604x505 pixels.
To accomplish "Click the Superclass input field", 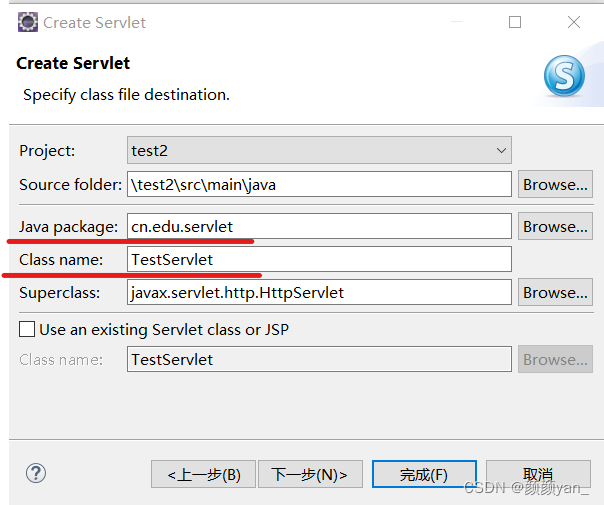I will click(319, 292).
